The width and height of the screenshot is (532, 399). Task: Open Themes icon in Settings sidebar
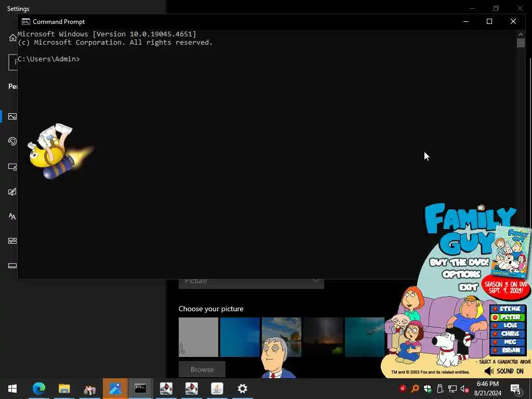[12, 192]
